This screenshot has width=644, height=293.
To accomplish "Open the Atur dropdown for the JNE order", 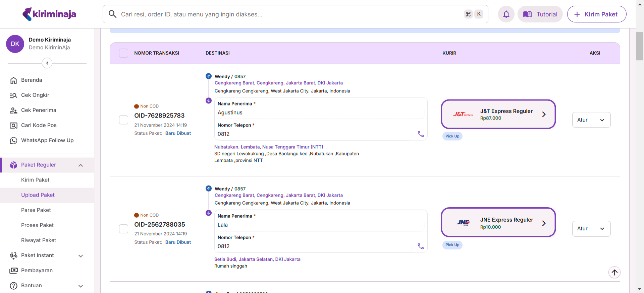I will point(591,229).
